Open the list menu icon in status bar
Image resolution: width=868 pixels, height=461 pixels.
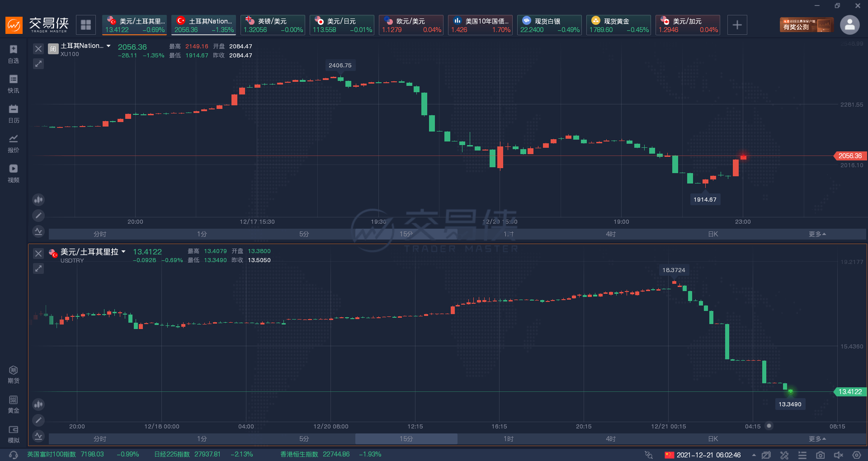click(x=802, y=455)
